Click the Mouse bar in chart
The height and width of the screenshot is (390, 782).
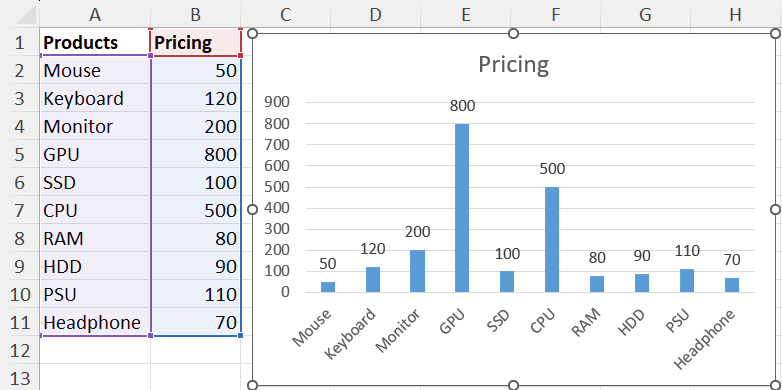(x=328, y=287)
